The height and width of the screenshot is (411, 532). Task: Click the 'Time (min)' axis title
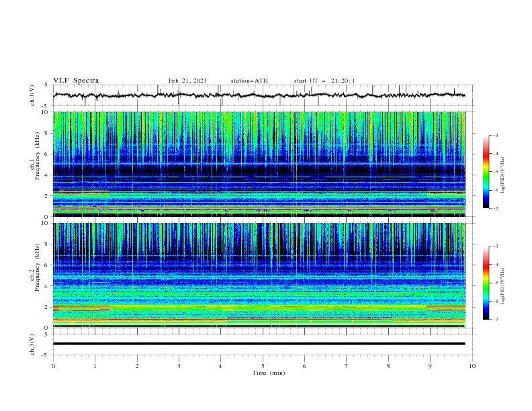pos(269,373)
